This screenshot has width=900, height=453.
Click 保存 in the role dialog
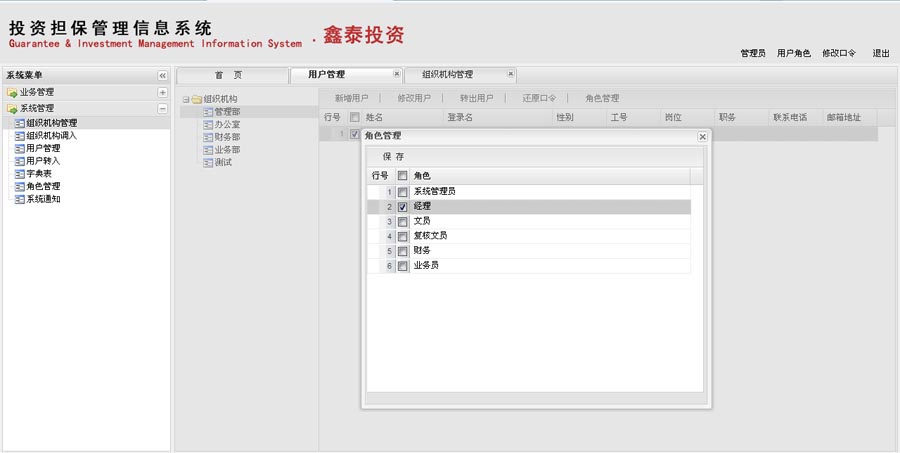tap(393, 157)
